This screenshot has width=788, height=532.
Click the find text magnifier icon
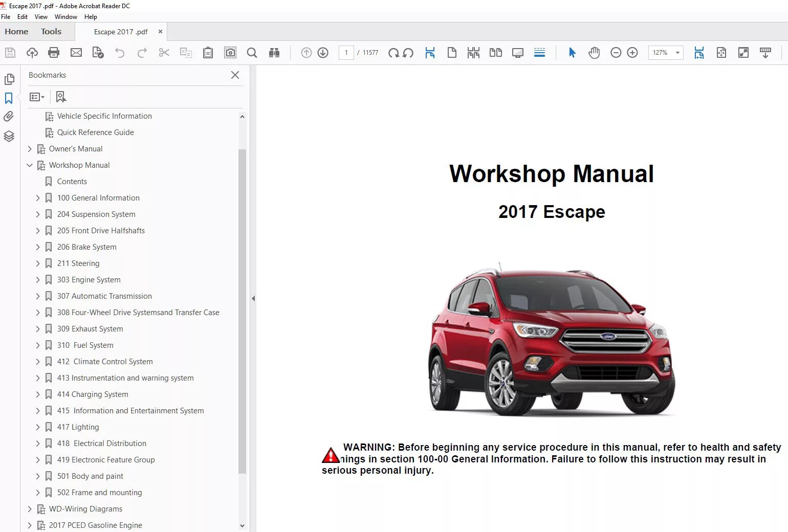(x=252, y=53)
